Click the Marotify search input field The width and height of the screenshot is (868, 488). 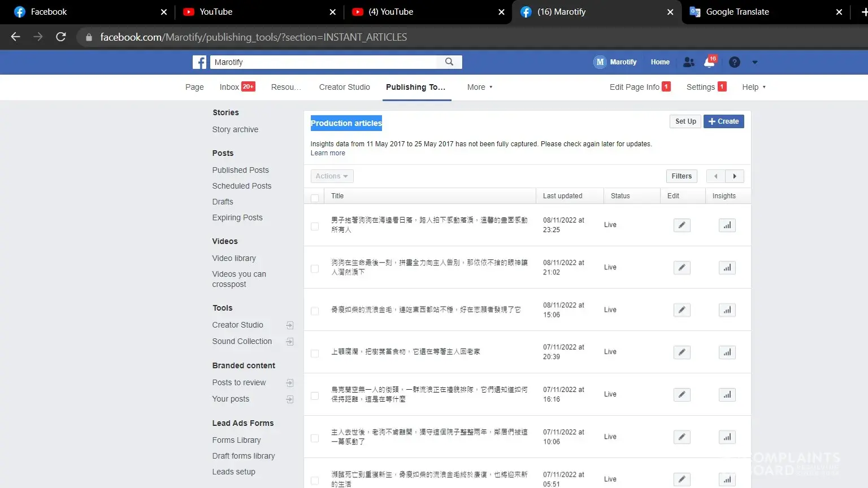324,62
